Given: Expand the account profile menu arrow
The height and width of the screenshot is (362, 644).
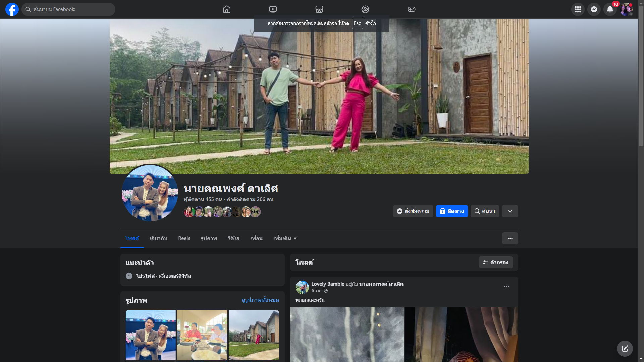Looking at the screenshot, I should pos(631,14).
